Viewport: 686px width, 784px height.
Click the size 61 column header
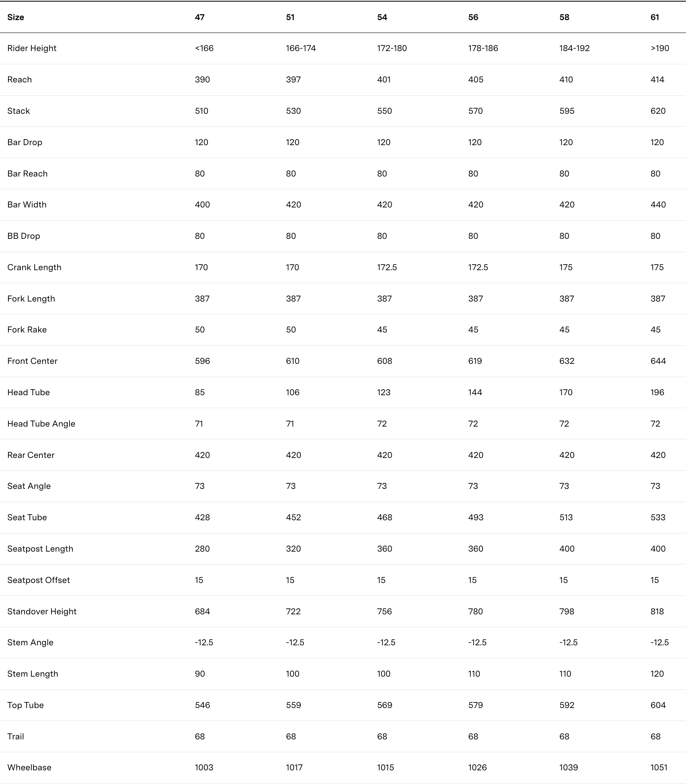[x=655, y=17]
